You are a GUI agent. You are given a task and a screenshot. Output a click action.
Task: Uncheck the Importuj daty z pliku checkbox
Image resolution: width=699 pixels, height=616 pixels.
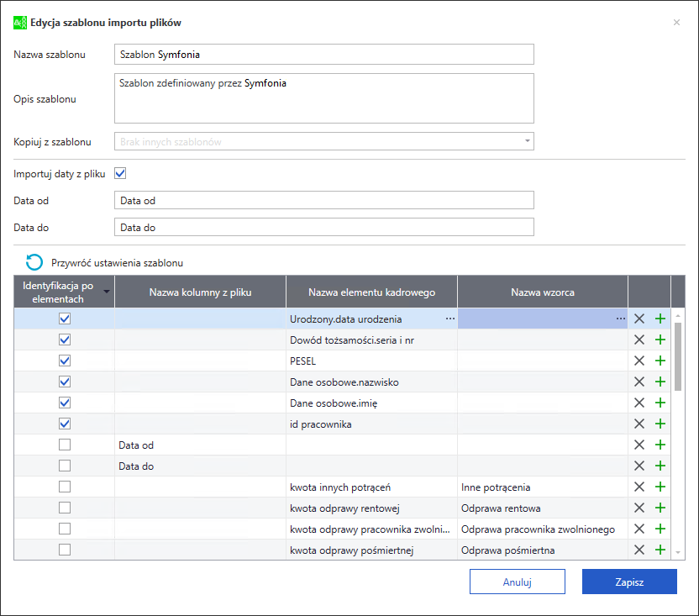(x=120, y=173)
